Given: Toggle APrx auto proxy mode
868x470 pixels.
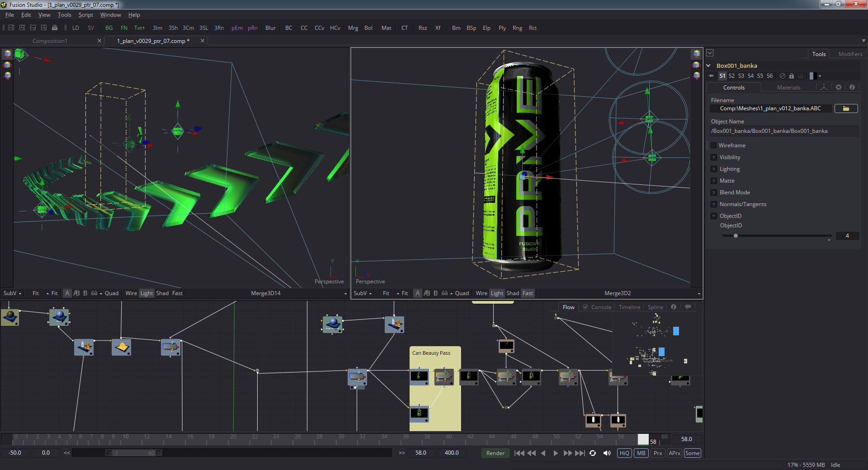Looking at the screenshot, I should (x=675, y=453).
